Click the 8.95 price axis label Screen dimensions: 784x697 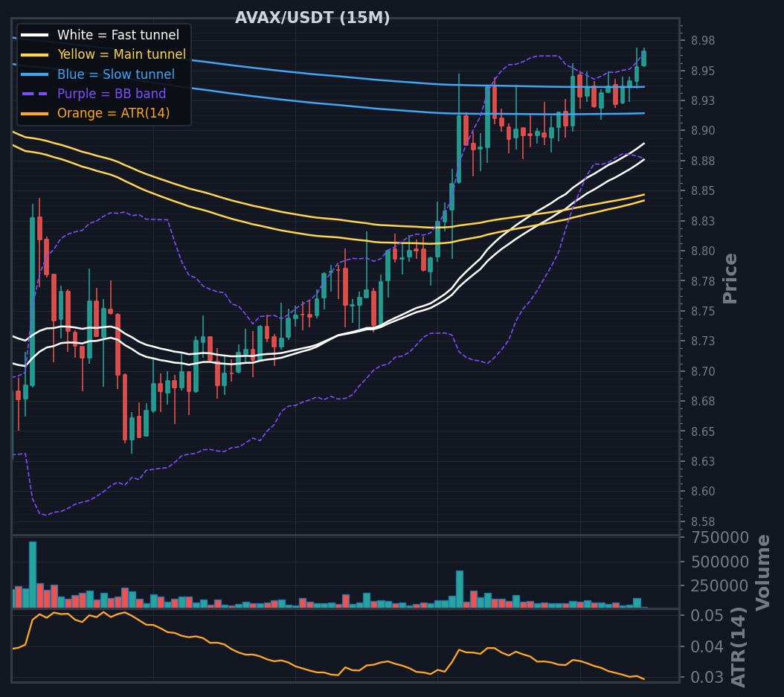[703, 71]
